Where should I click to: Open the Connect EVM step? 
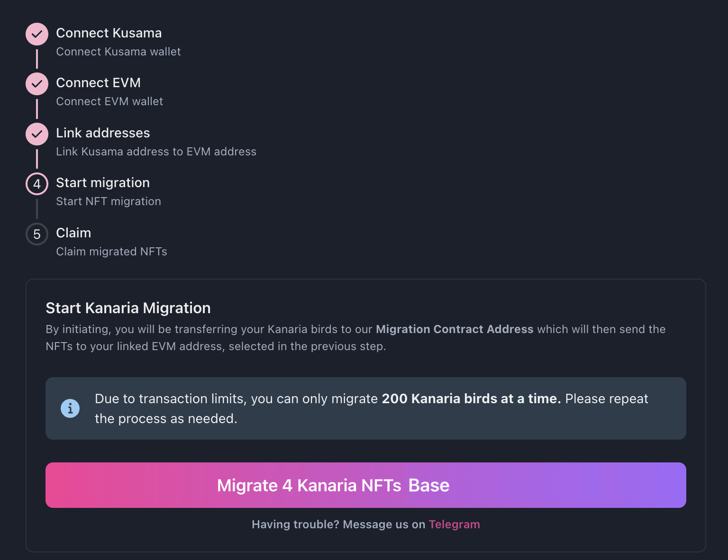click(98, 83)
